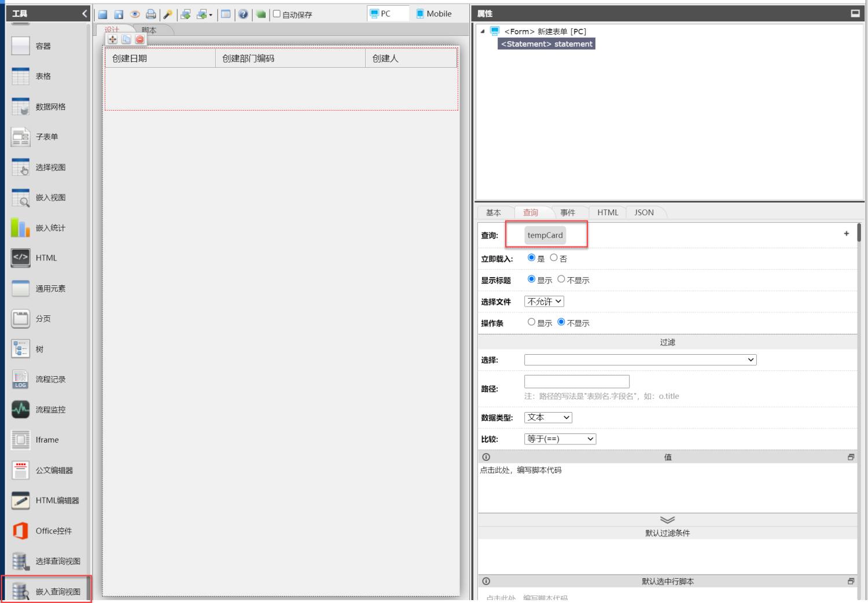This screenshot has width=868, height=603.
Task: Click the preview eye icon in toolbar
Action: [135, 14]
